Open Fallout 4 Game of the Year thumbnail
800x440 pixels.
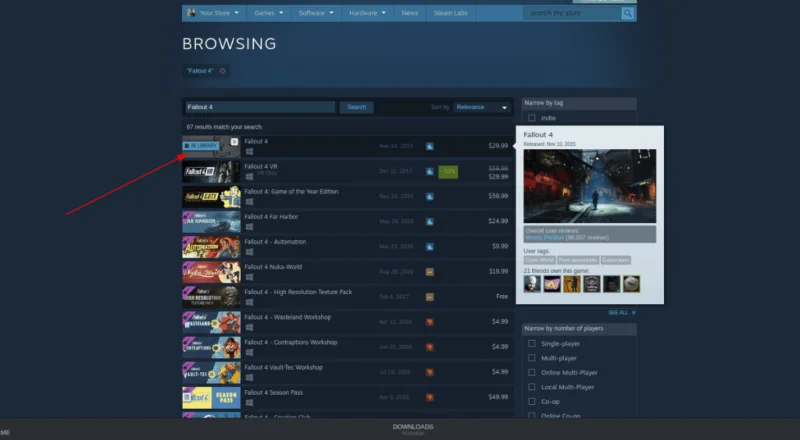211,197
